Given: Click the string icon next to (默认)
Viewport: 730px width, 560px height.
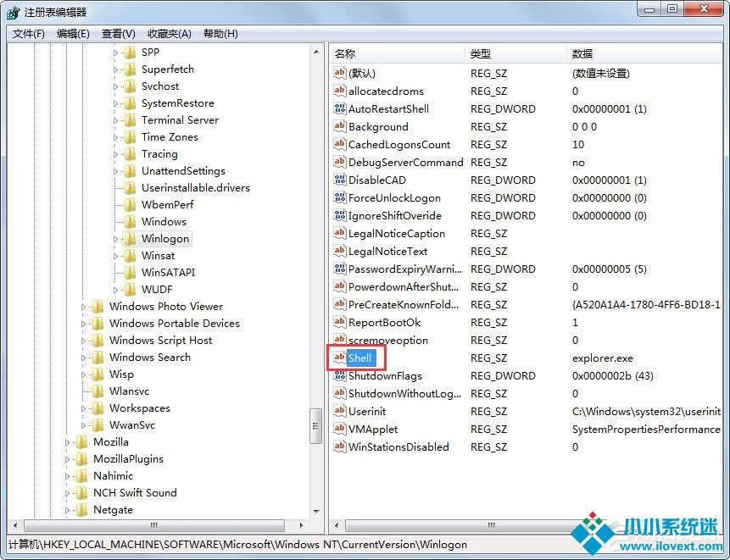Looking at the screenshot, I should click(x=340, y=73).
